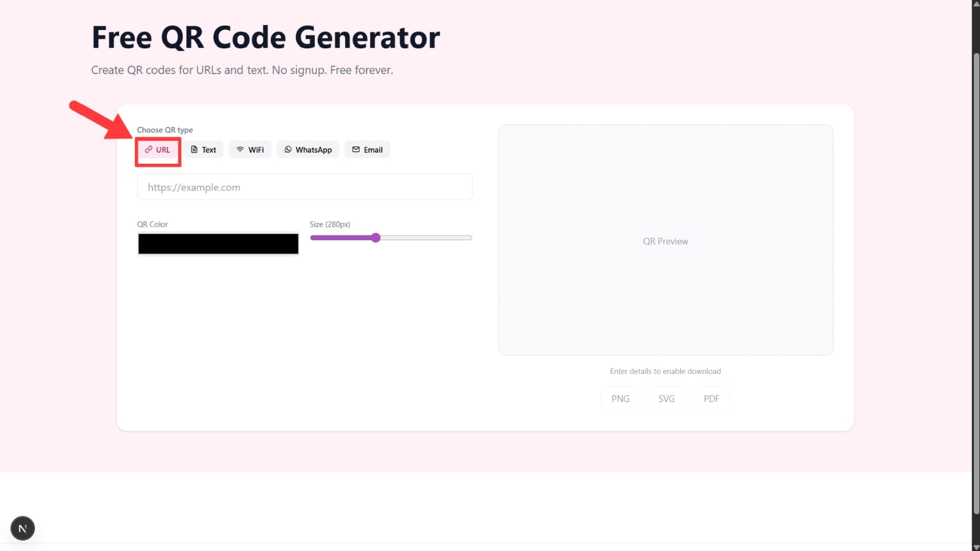Click the scrollbar down arrow
Viewport: 980px width, 551px height.
(x=976, y=547)
